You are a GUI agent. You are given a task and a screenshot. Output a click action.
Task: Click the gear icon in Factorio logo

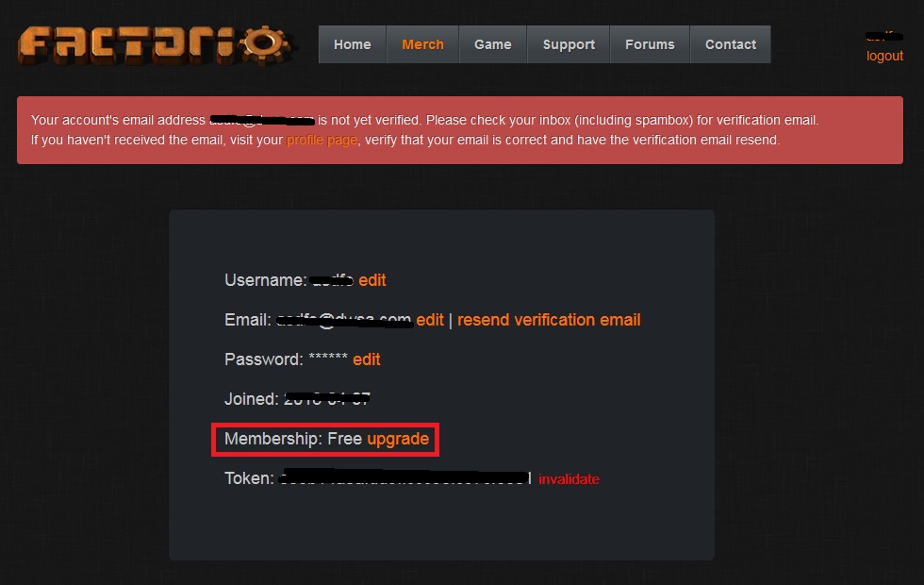(x=265, y=45)
